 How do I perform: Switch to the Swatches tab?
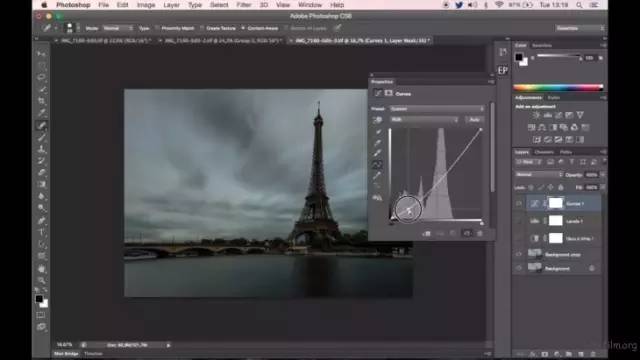point(542,45)
